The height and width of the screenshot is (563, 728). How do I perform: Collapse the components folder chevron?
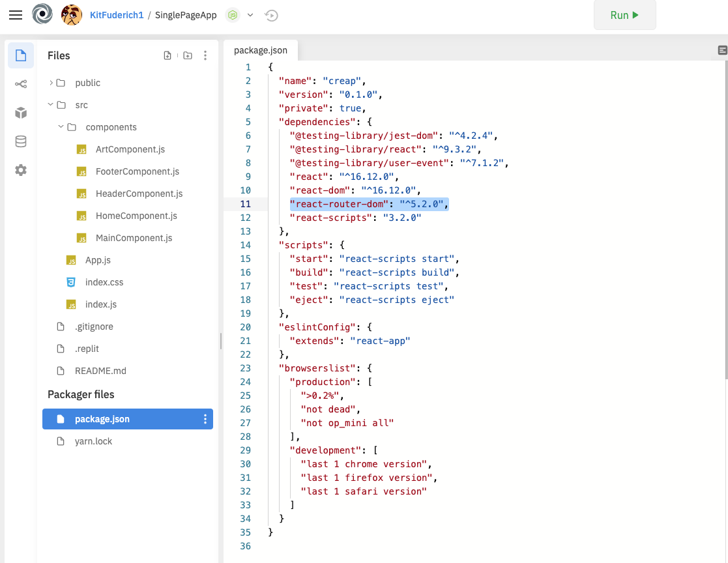pos(61,126)
